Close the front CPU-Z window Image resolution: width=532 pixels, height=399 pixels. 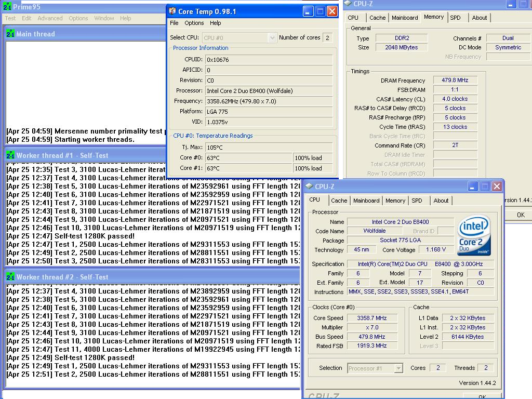[497, 187]
